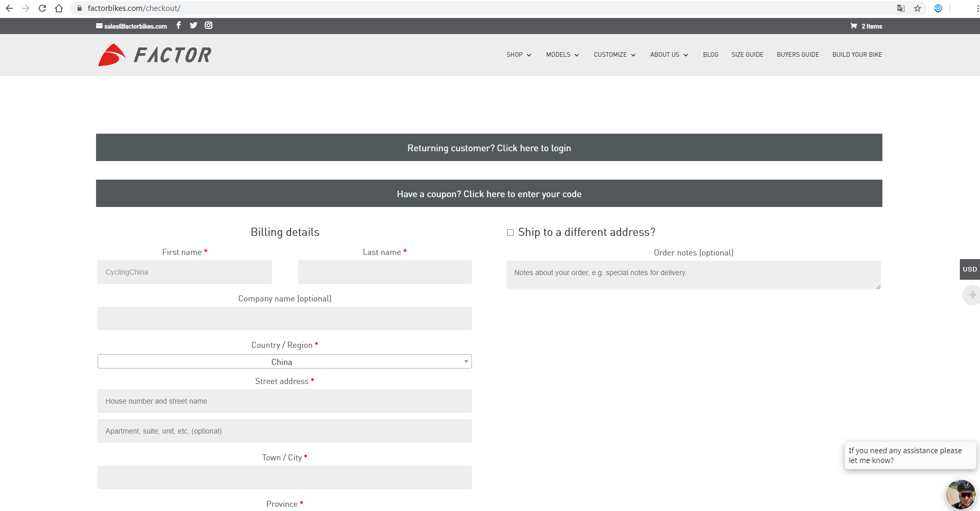Click 'Click here to login' link

(x=534, y=148)
